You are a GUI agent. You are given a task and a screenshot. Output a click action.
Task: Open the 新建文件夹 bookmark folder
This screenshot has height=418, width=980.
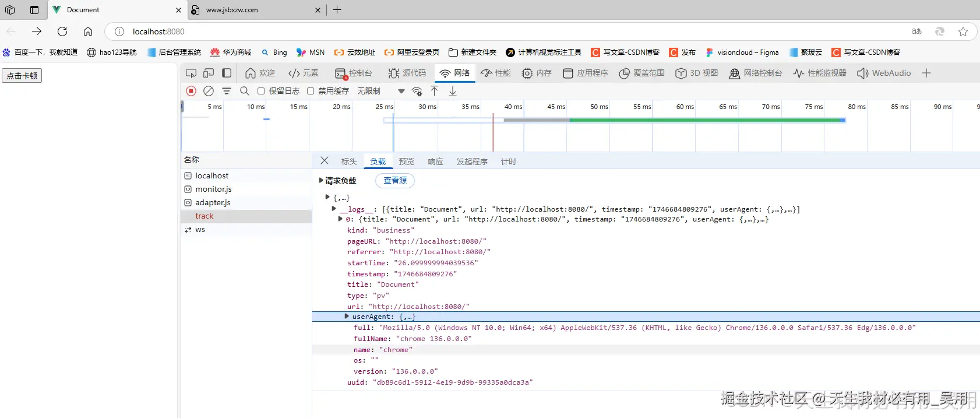473,52
